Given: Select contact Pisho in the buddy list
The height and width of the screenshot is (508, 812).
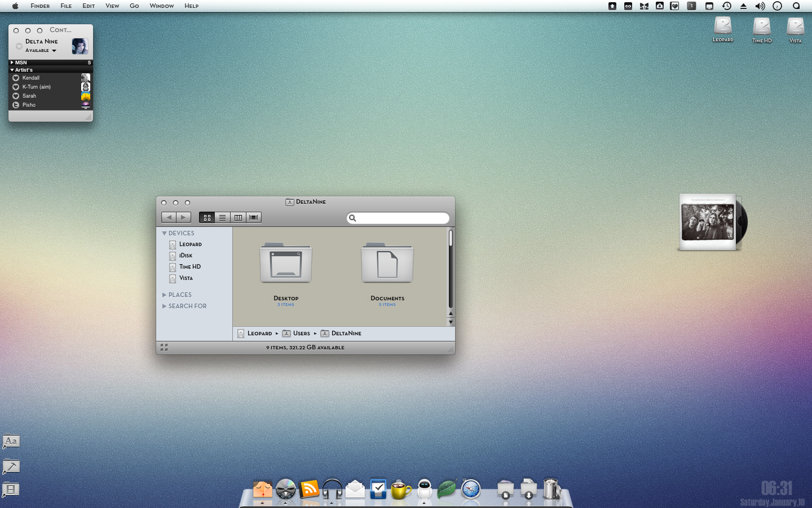Looking at the screenshot, I should pyautogui.click(x=51, y=105).
